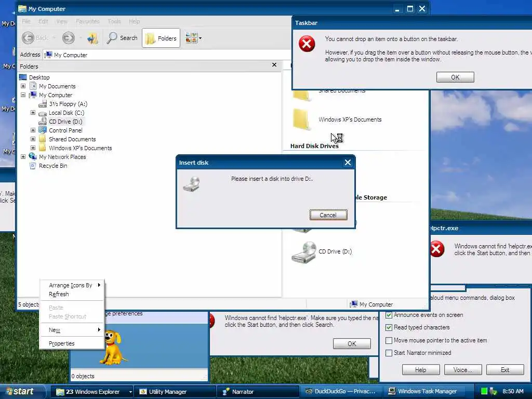Collapse My Computer tree node
The height and width of the screenshot is (399, 532).
[23, 95]
